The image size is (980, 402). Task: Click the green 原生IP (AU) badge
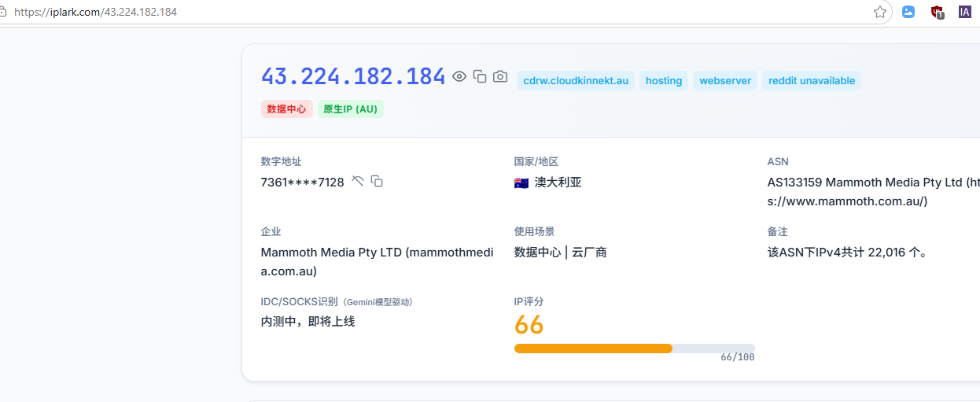coord(350,109)
